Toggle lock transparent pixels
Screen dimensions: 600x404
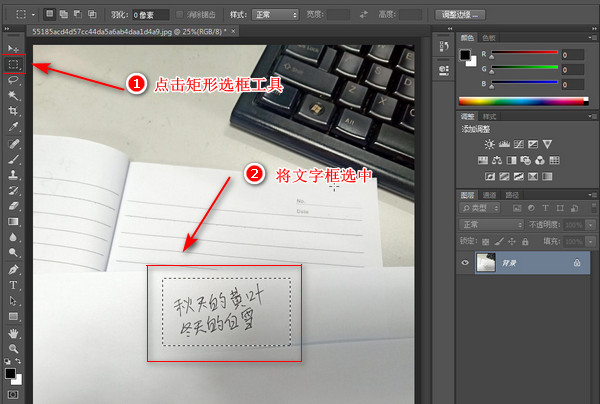point(486,241)
